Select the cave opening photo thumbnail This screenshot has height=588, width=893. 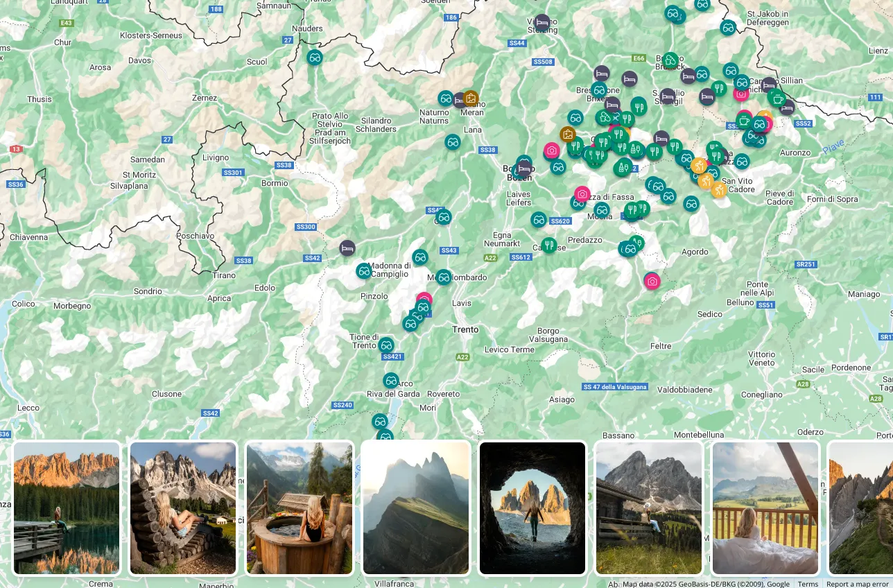click(x=532, y=508)
